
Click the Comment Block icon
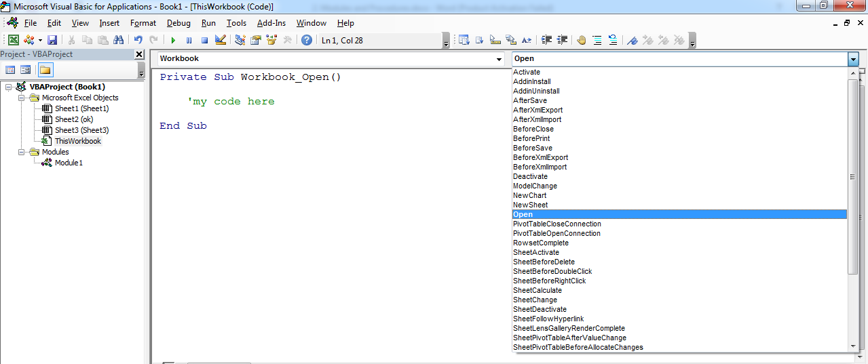pos(597,40)
